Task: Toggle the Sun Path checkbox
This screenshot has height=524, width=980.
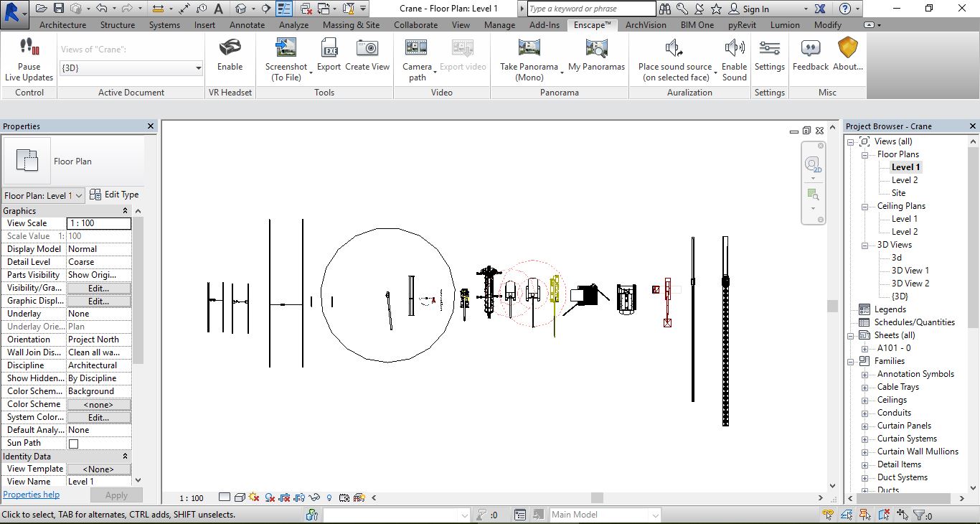Action: 73,444
